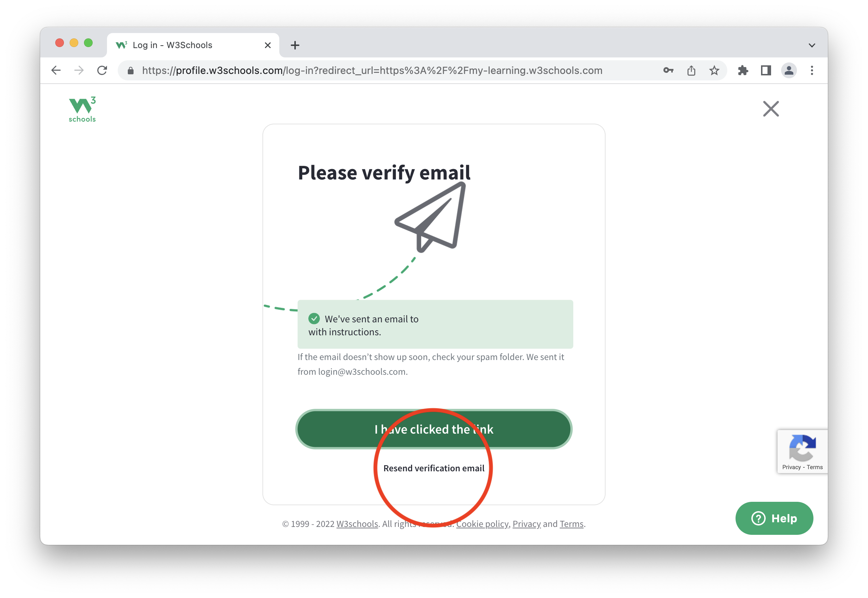Open the Cookie policy link
868x598 pixels.
point(482,523)
